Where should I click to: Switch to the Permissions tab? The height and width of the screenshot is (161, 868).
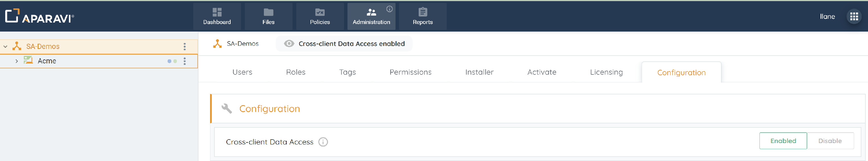point(410,72)
